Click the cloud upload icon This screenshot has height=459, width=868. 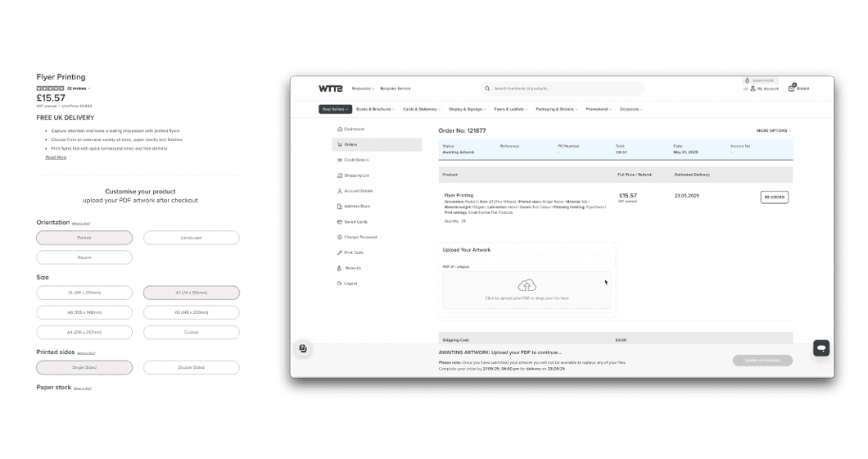(x=527, y=285)
